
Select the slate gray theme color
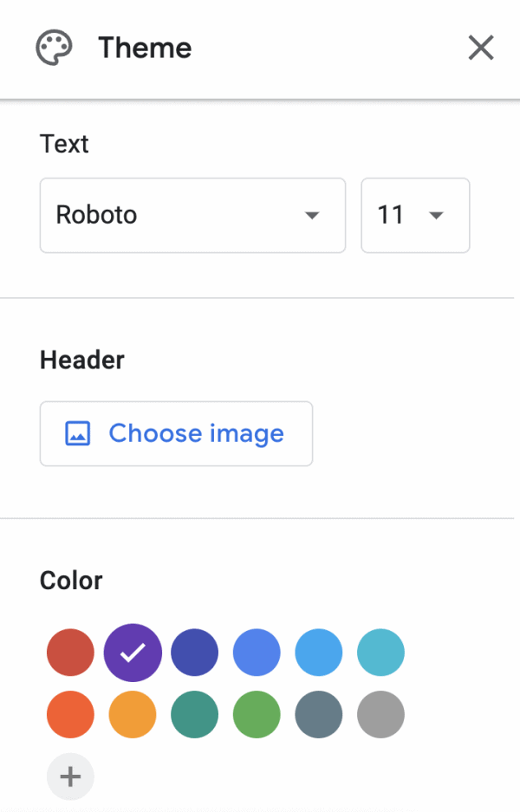[318, 714]
